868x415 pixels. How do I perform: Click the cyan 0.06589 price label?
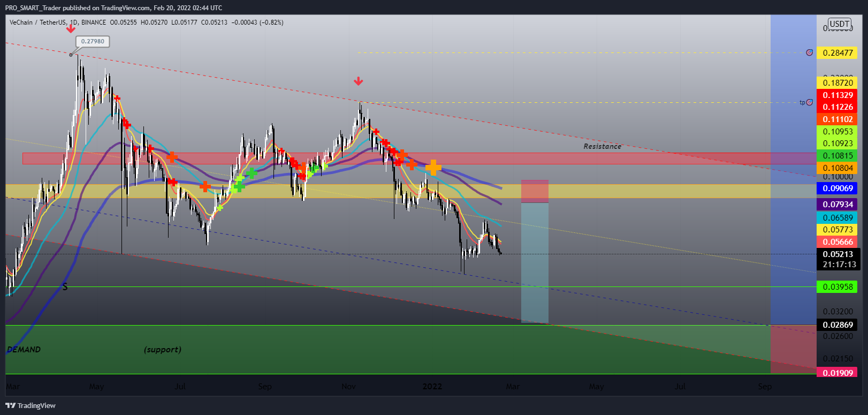coord(837,218)
